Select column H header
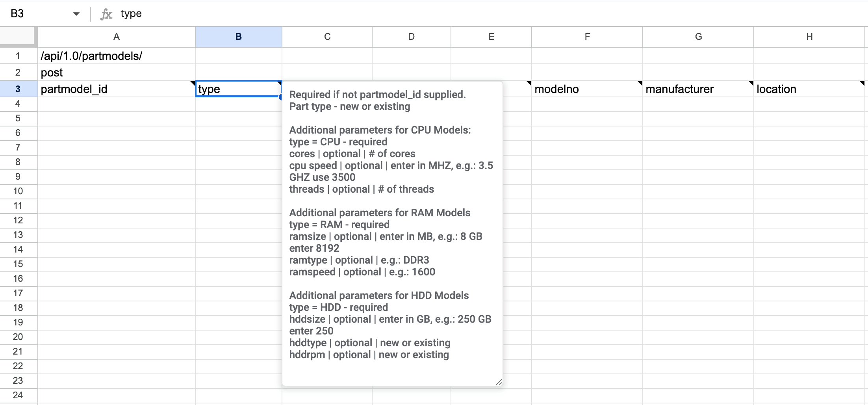868x405 pixels. point(810,36)
